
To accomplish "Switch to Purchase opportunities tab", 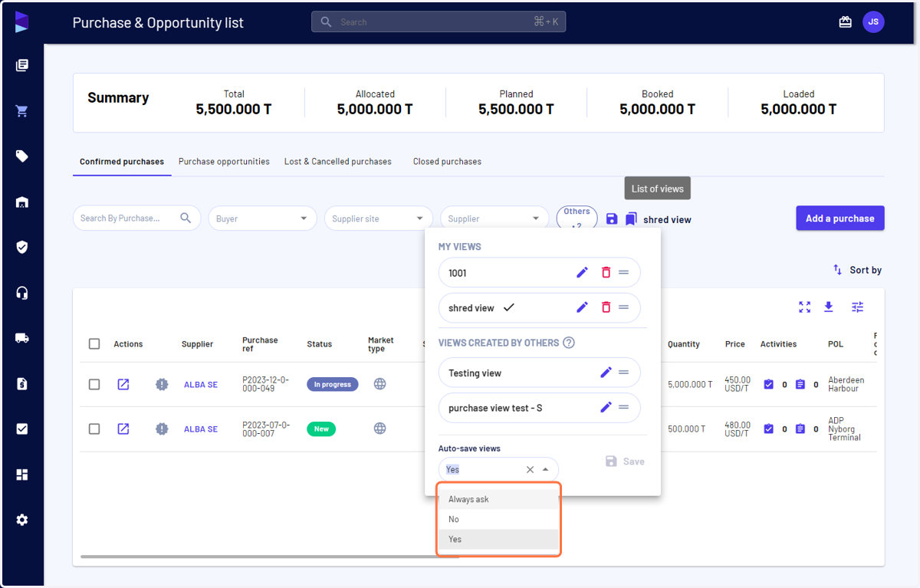I will (x=224, y=162).
